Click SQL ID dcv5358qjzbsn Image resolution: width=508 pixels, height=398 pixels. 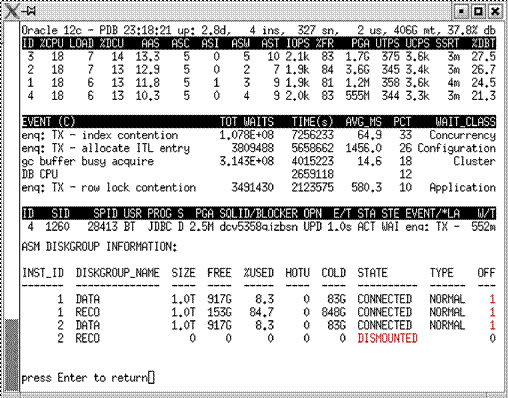258,227
